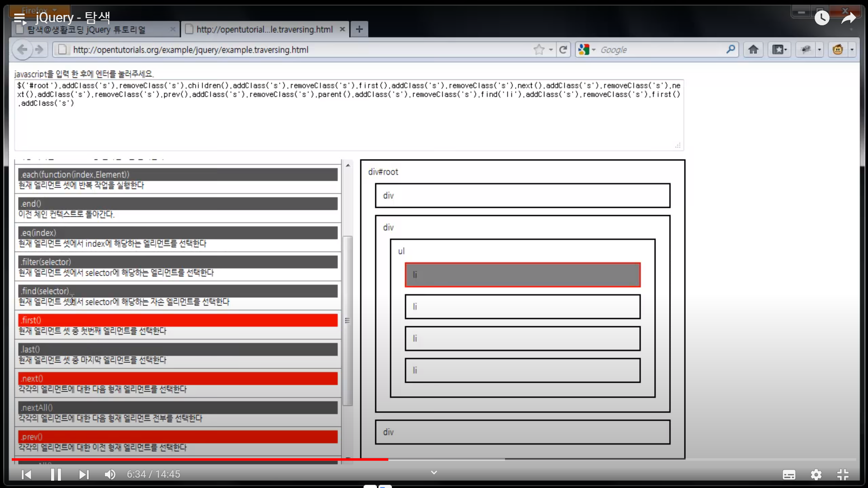Click the share arrow icon

[x=849, y=18]
